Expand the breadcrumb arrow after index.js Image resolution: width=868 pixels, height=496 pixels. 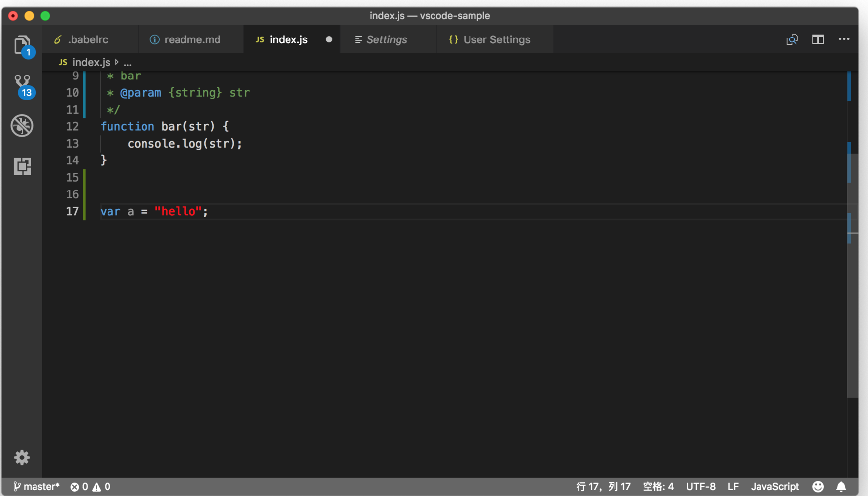click(117, 62)
